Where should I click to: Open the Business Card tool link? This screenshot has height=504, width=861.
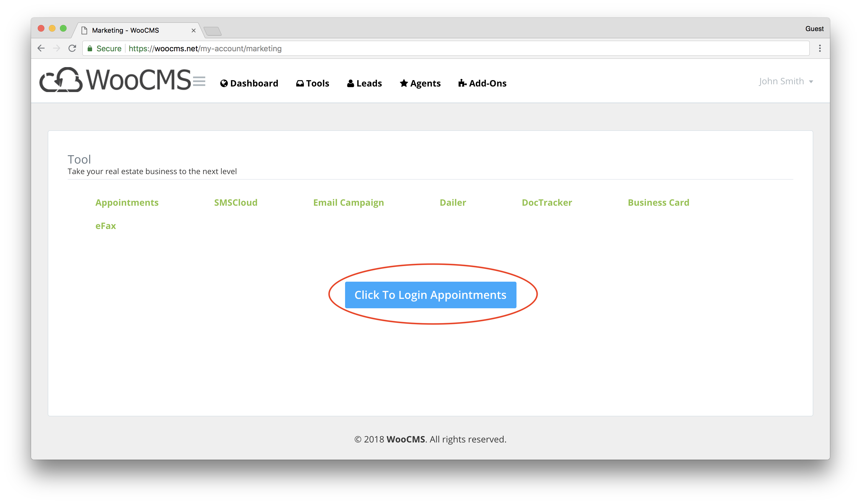659,202
